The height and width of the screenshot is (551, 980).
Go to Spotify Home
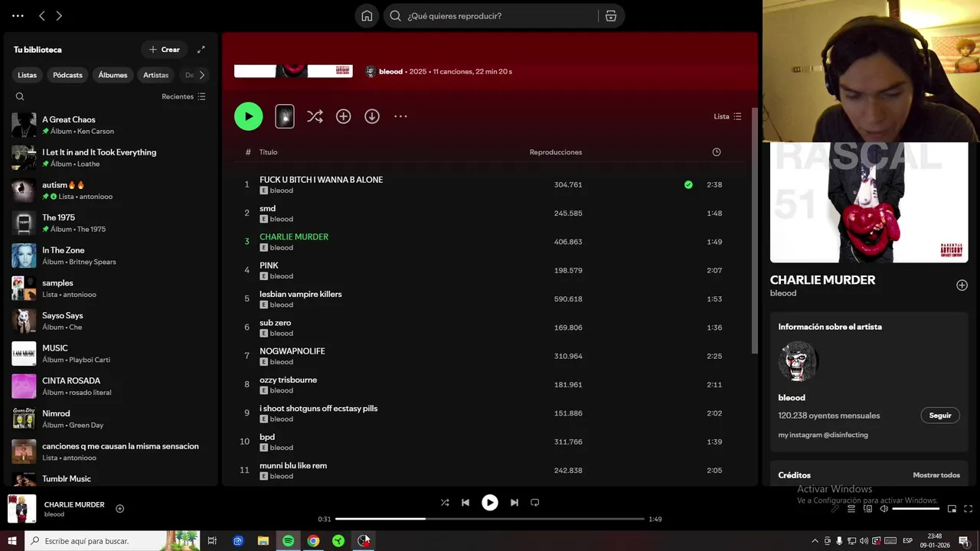367,16
